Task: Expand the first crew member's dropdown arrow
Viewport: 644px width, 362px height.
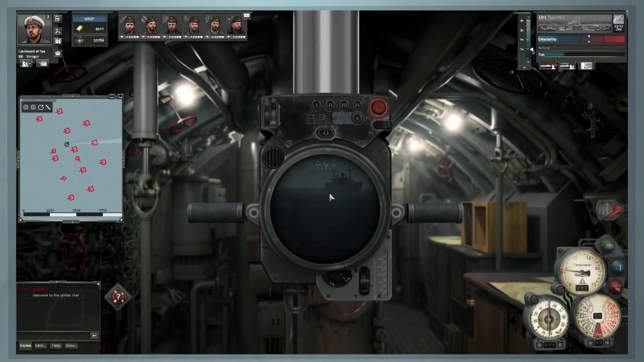Action: [121, 37]
